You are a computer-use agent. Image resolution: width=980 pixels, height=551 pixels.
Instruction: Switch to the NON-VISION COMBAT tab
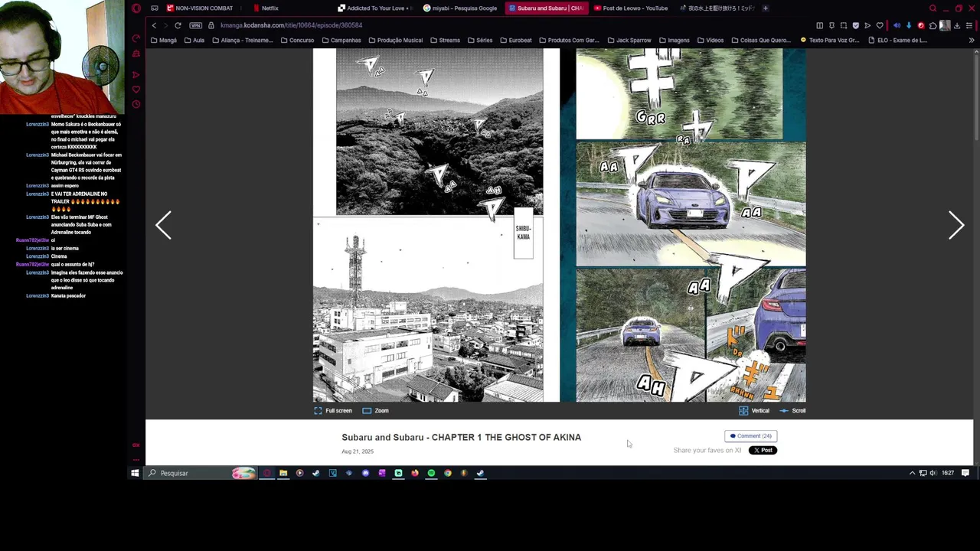(201, 8)
